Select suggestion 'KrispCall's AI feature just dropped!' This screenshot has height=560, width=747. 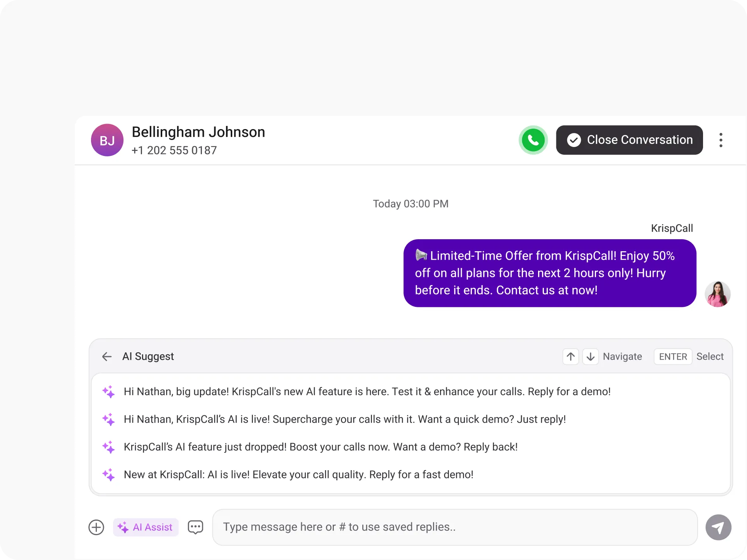[411, 447]
